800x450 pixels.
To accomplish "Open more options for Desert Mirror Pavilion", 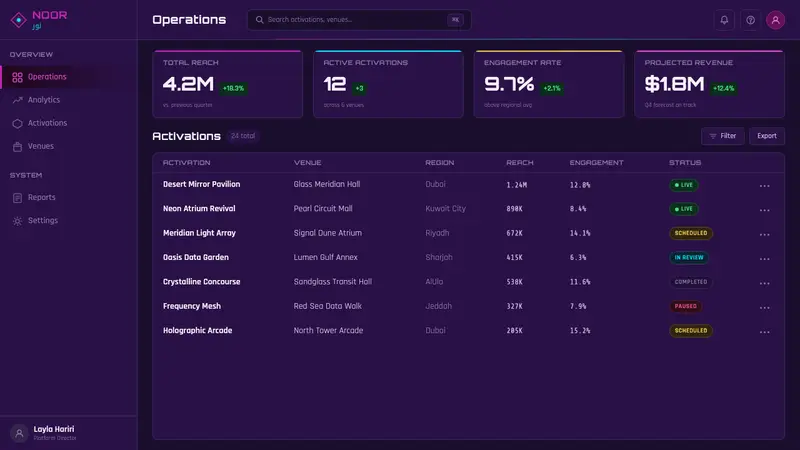I will click(x=764, y=186).
